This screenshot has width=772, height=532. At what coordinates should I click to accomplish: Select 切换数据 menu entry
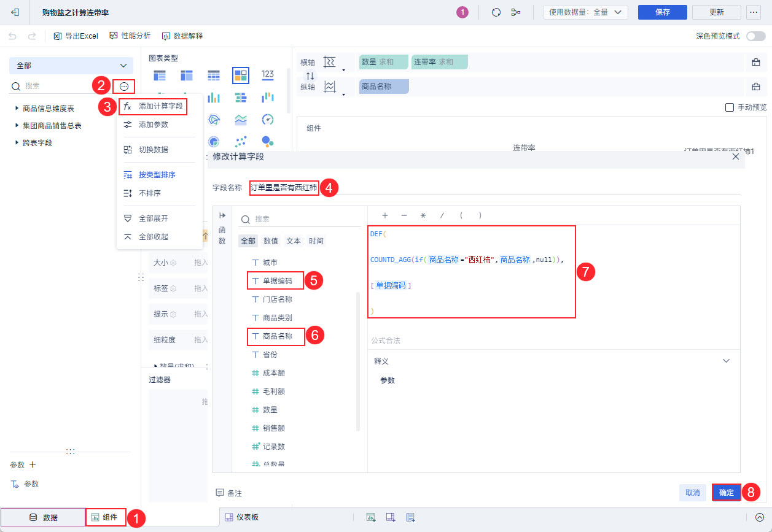(x=159, y=150)
